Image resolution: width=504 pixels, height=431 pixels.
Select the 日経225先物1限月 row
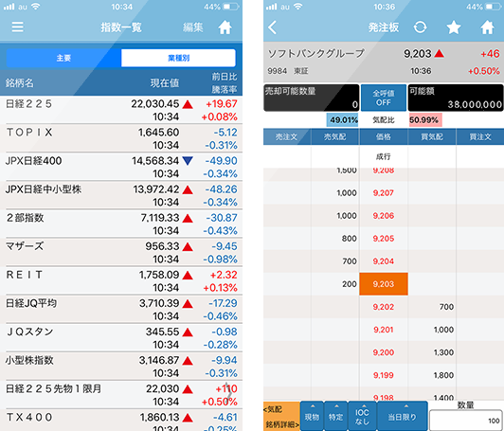[121, 395]
